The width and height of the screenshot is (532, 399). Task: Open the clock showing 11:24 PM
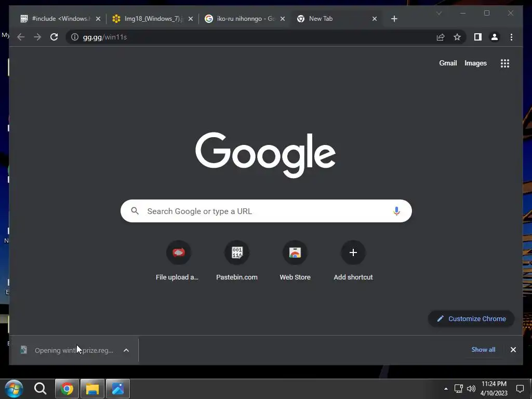point(494,389)
